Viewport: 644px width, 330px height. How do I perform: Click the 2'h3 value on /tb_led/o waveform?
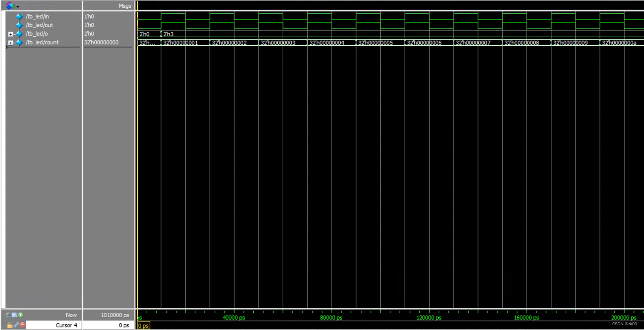168,34
